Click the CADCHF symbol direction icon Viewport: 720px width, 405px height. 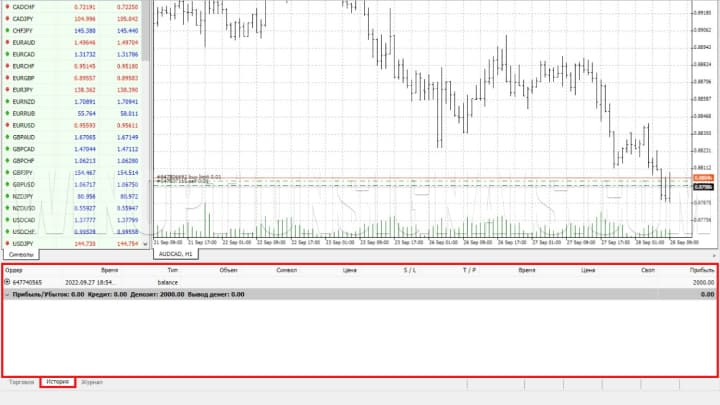click(7, 6)
